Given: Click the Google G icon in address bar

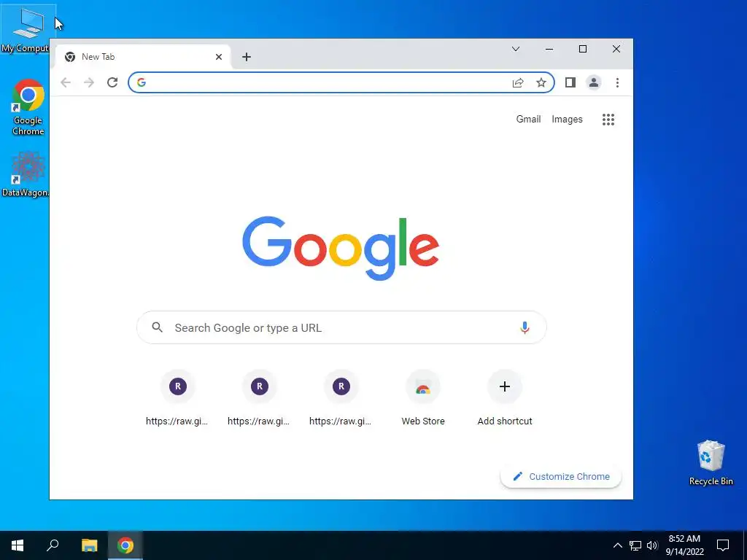Looking at the screenshot, I should point(142,82).
